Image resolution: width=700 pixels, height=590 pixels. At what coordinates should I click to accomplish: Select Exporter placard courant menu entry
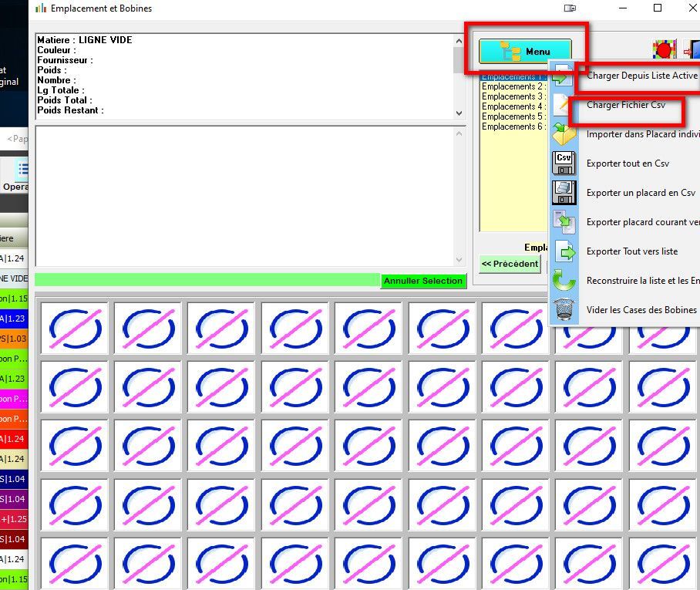(643, 222)
